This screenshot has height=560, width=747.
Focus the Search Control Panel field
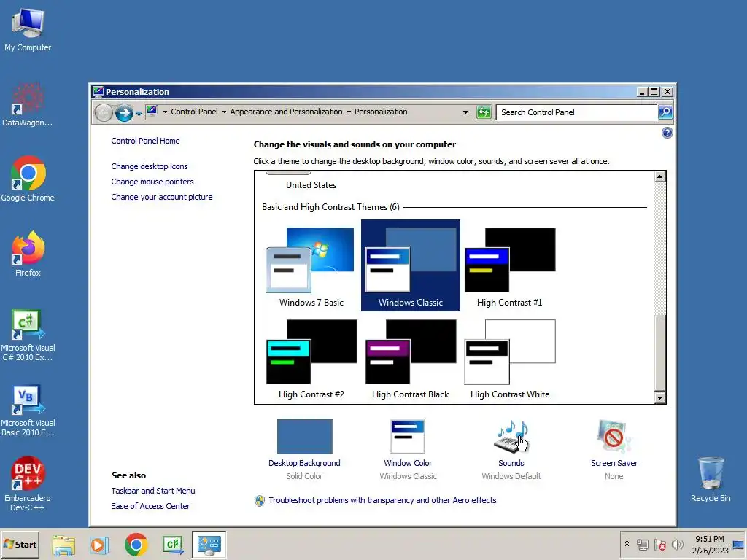coord(576,112)
